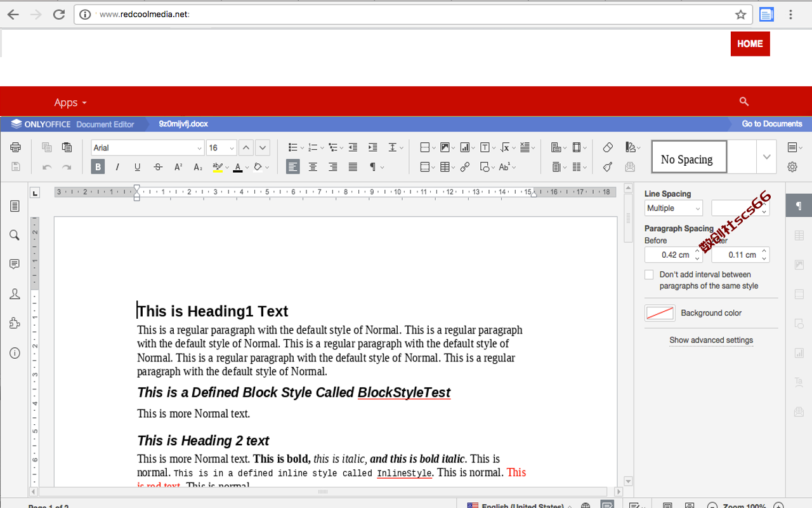Click the HOME button
812x508 pixels.
point(750,44)
